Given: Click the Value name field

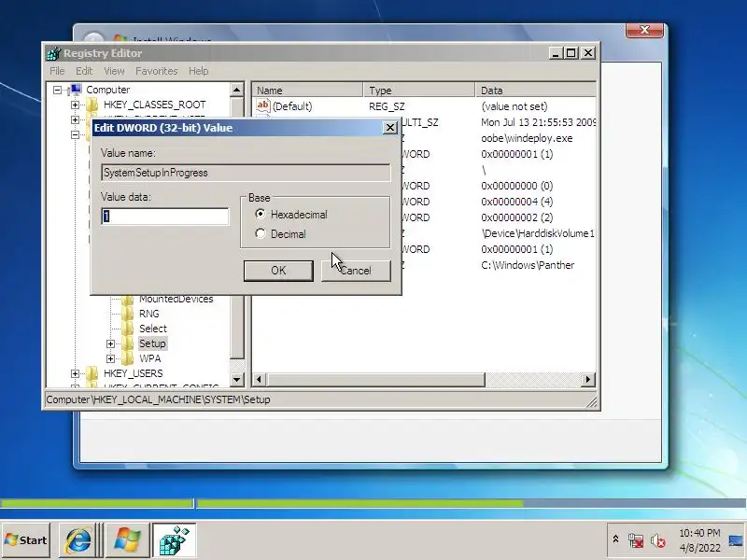Looking at the screenshot, I should pos(246,173).
